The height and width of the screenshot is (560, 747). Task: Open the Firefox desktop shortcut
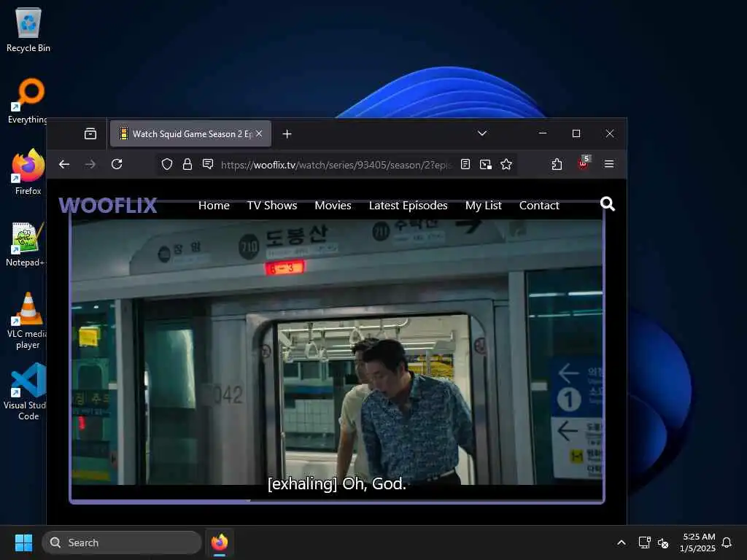[28, 172]
